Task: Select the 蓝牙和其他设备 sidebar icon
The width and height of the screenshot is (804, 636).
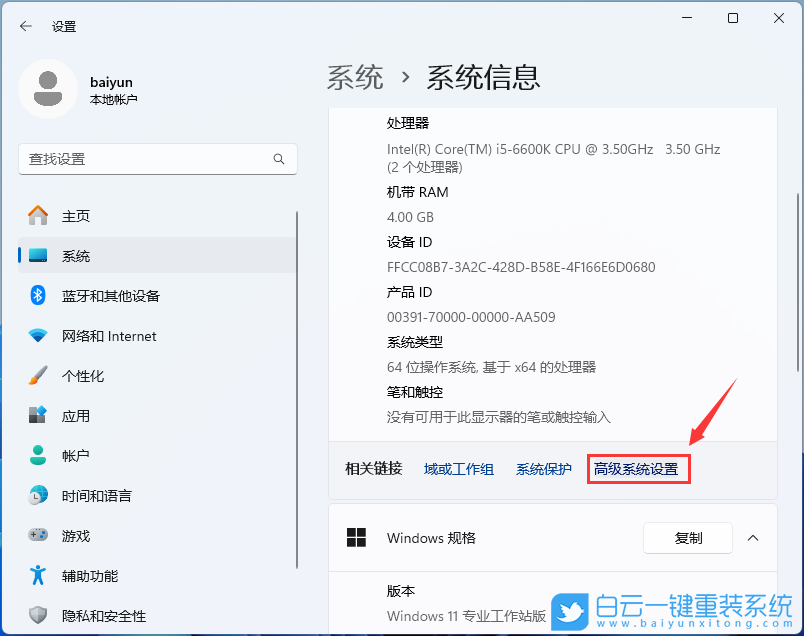Action: tap(38, 295)
